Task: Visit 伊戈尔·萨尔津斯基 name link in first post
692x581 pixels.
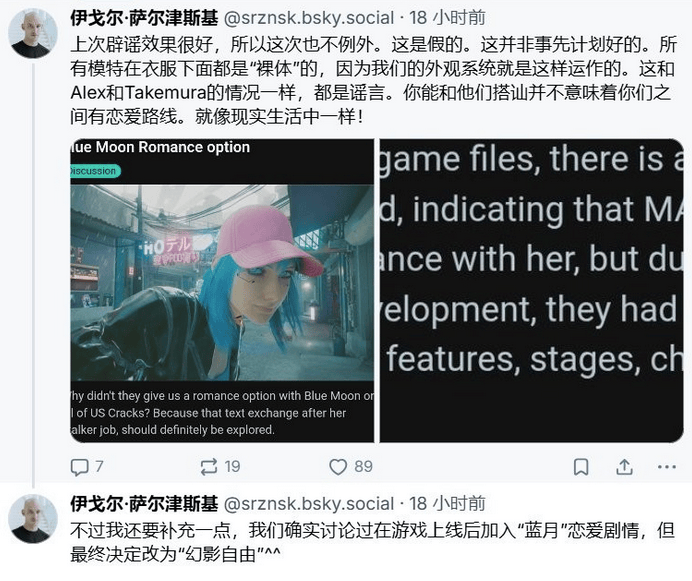Action: 144,18
